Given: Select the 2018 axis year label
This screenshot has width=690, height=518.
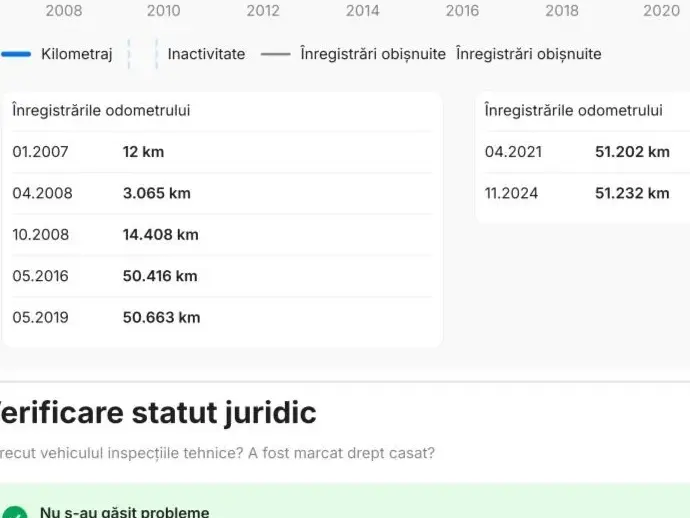Looking at the screenshot, I should pos(562,11).
